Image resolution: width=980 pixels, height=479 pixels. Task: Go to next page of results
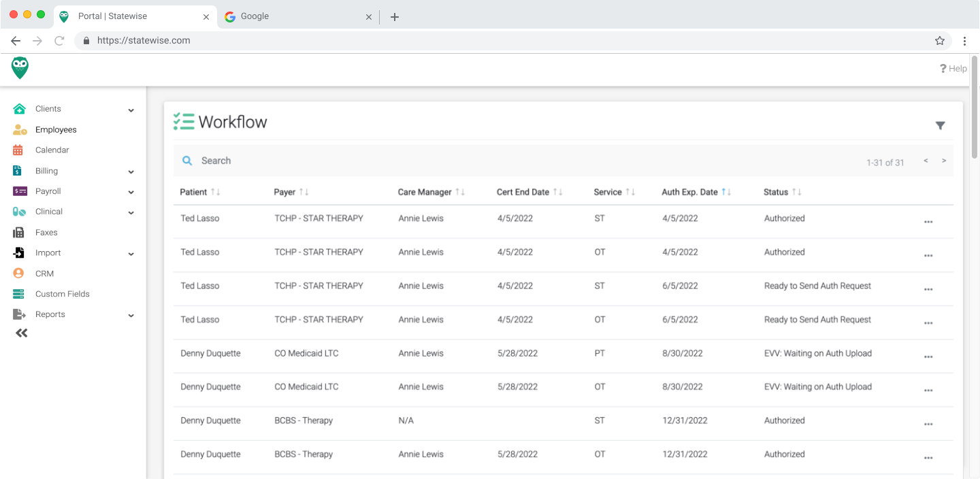(x=944, y=161)
